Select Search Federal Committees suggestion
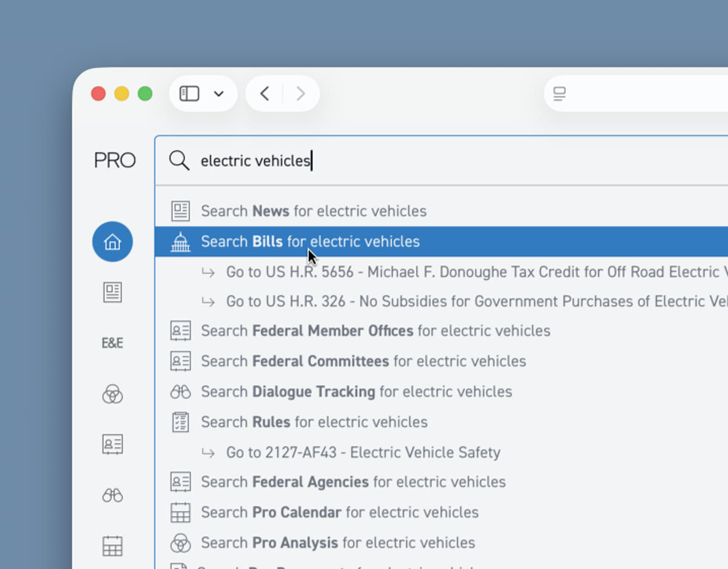This screenshot has height=569, width=728. 363,362
